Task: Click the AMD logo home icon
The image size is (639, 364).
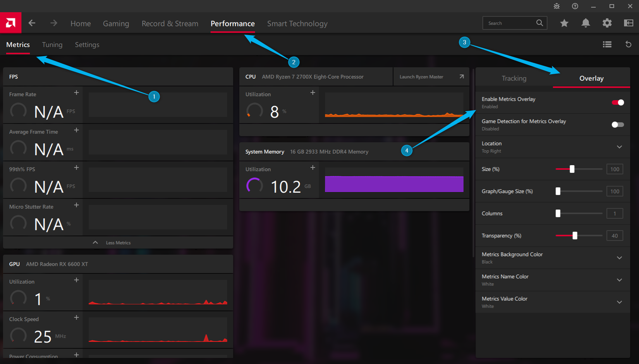Action: click(x=10, y=23)
